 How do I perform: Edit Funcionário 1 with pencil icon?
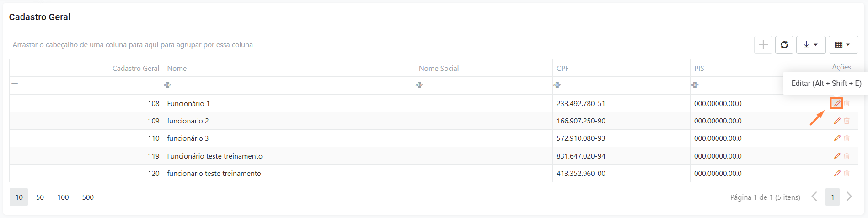tap(837, 103)
